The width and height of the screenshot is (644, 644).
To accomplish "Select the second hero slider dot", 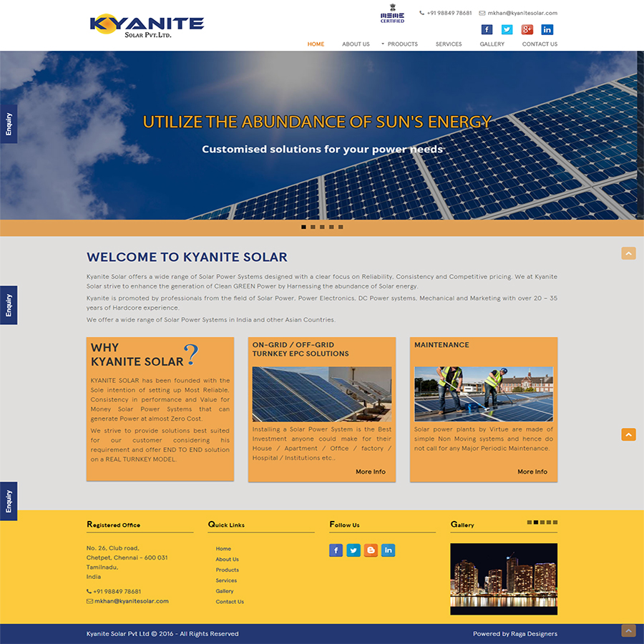I will 313,227.
